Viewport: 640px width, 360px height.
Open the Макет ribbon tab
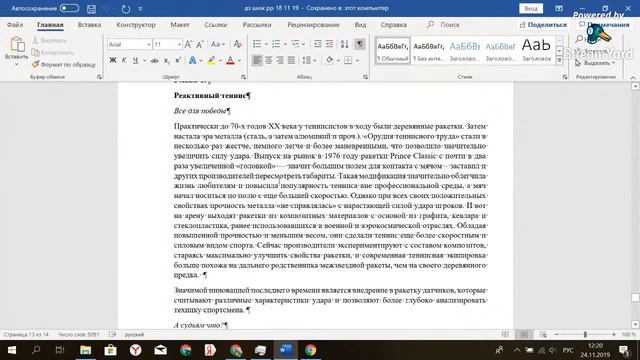(180, 25)
